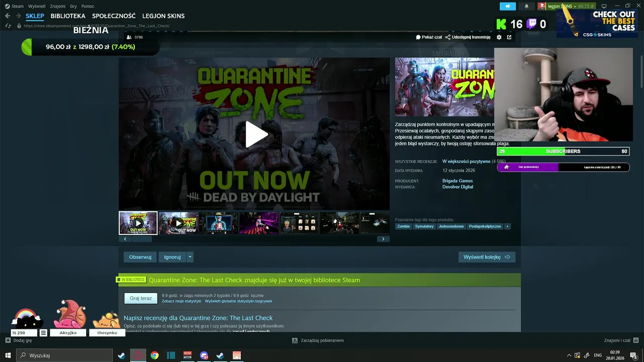Click the store URL address bar
The width and height of the screenshot is (644, 362).
97,26
